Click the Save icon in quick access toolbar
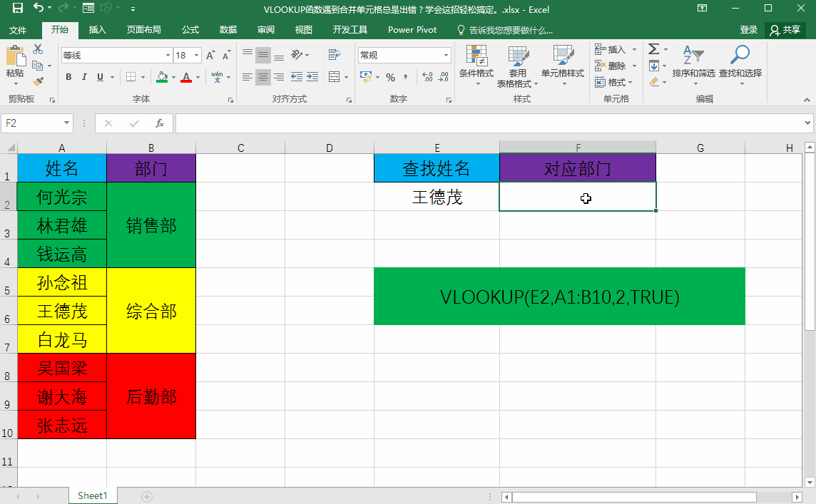Screen dimensions: 816x504 click(x=18, y=8)
